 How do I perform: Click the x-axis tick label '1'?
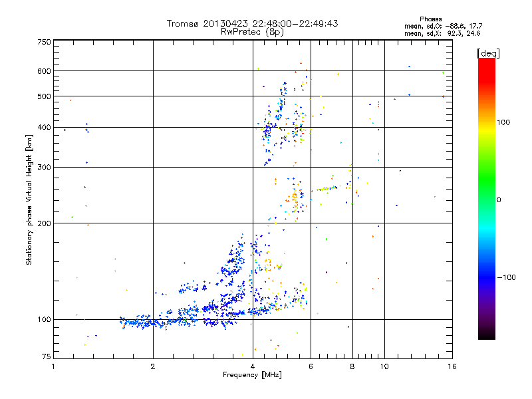pos(53,366)
